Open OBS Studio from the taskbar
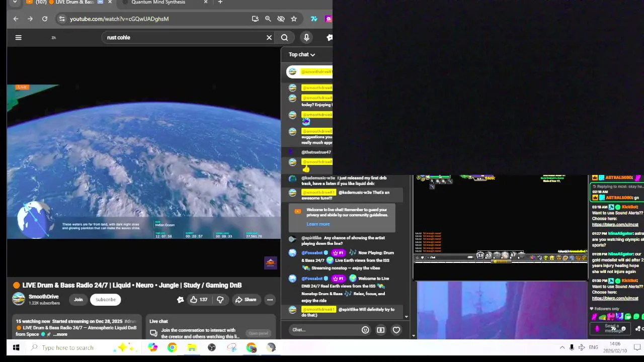 (x=212, y=347)
